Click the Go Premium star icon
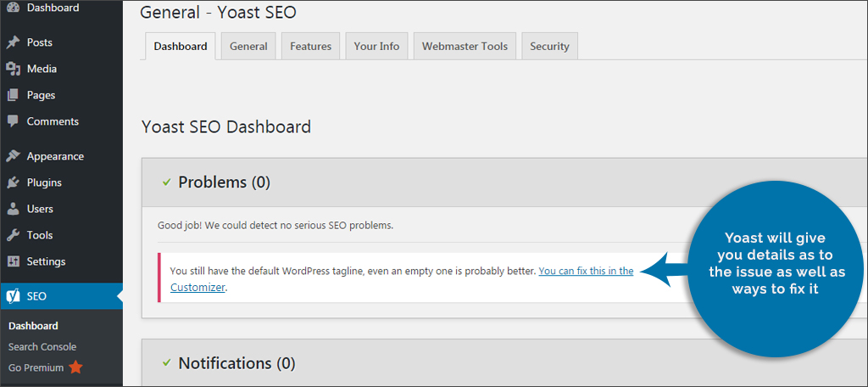The image size is (868, 387). pyautogui.click(x=75, y=367)
